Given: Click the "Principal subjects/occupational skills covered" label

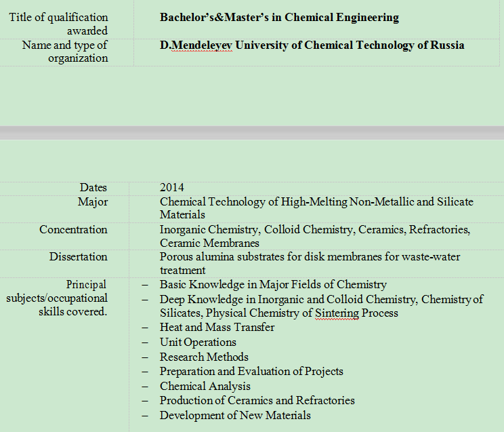Looking at the screenshot, I should point(58,298).
